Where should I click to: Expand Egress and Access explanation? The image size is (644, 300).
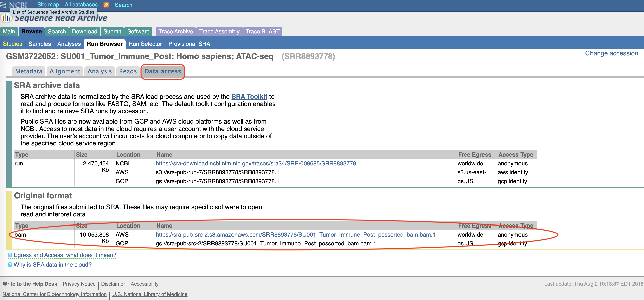[x=65, y=255]
